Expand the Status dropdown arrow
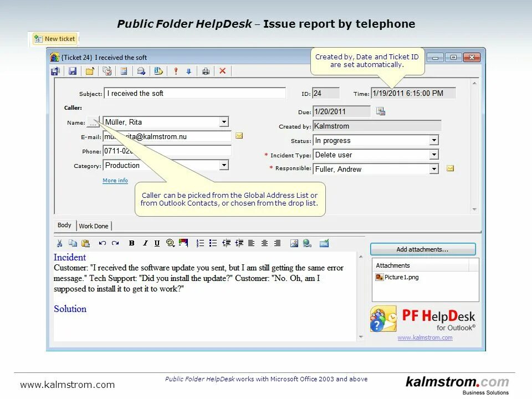The image size is (532, 399). [x=434, y=140]
